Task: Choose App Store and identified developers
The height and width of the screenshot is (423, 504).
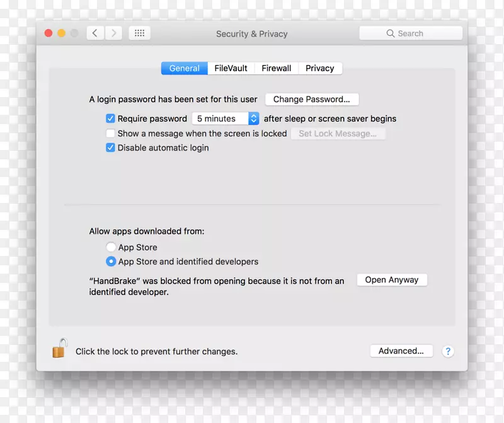Action: coord(111,262)
